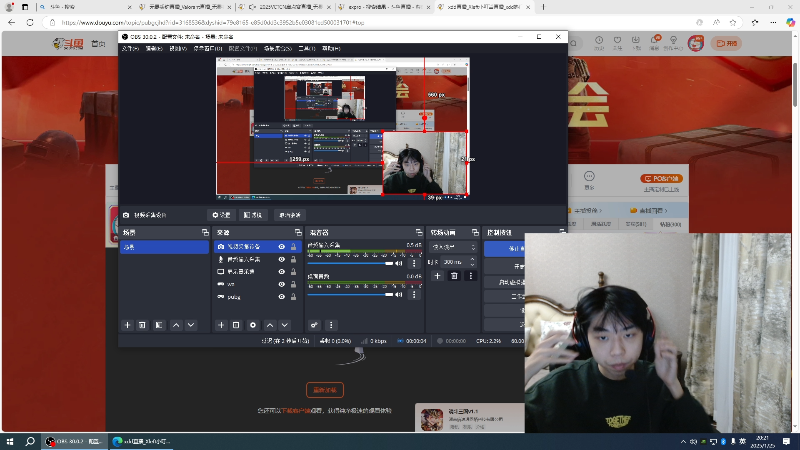Click the Edge Copilot icon in the browser toolbar
The width and height of the screenshot is (800, 450).
coord(790,22)
